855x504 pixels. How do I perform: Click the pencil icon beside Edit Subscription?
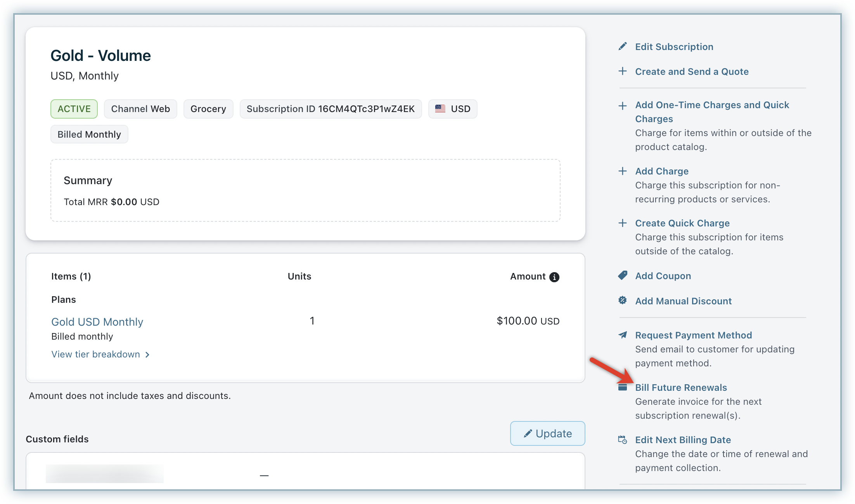tap(622, 47)
